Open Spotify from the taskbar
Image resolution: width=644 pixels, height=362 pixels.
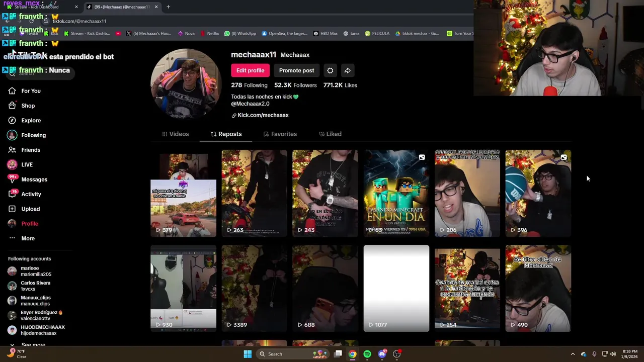pyautogui.click(x=367, y=354)
